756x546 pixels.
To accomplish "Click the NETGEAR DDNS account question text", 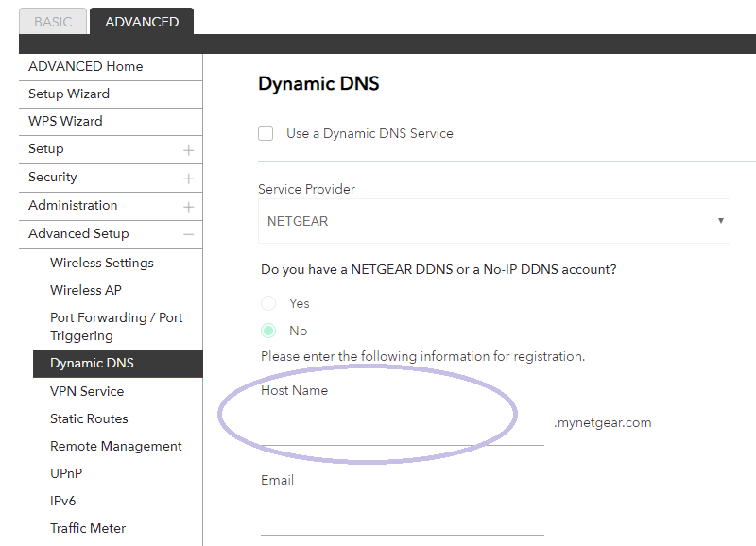I will (438, 269).
